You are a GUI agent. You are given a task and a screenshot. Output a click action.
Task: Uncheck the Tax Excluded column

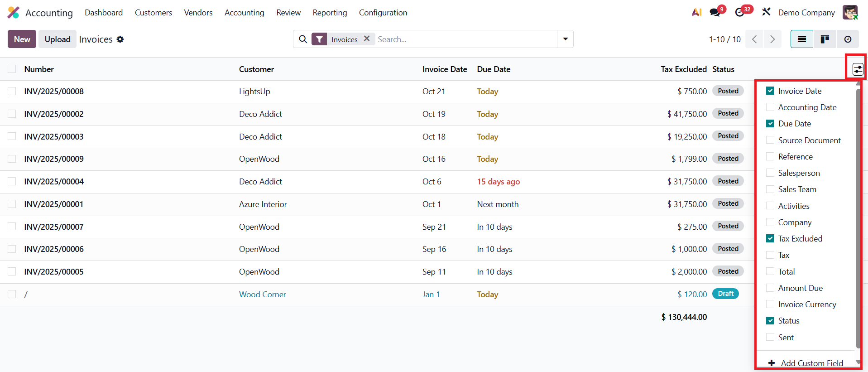tap(770, 239)
